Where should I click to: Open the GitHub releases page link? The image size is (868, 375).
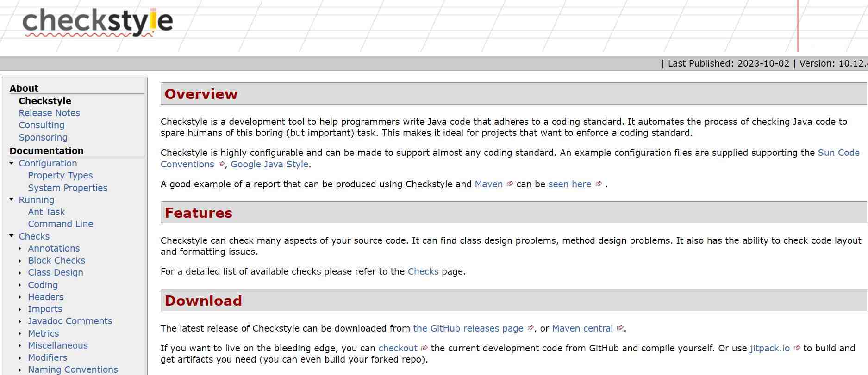[468, 328]
